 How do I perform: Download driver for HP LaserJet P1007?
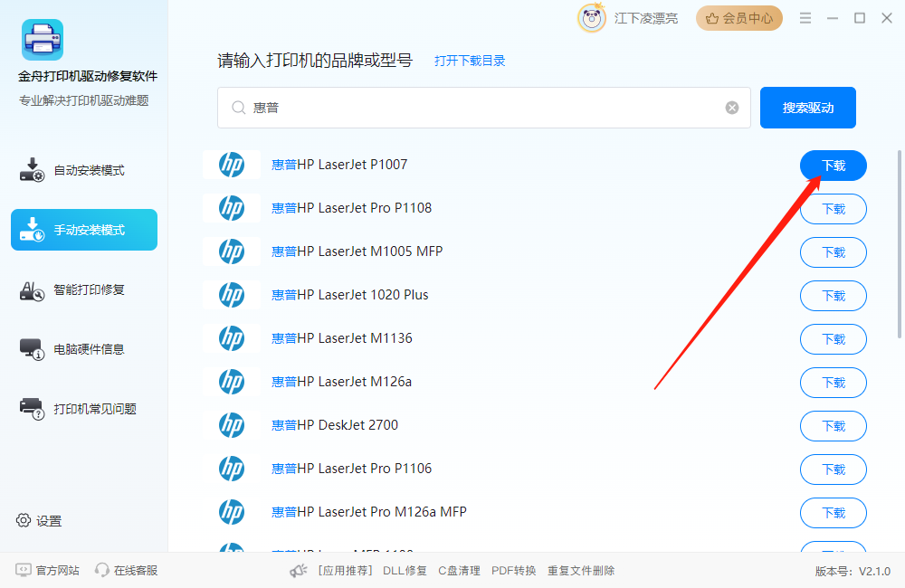click(x=833, y=166)
